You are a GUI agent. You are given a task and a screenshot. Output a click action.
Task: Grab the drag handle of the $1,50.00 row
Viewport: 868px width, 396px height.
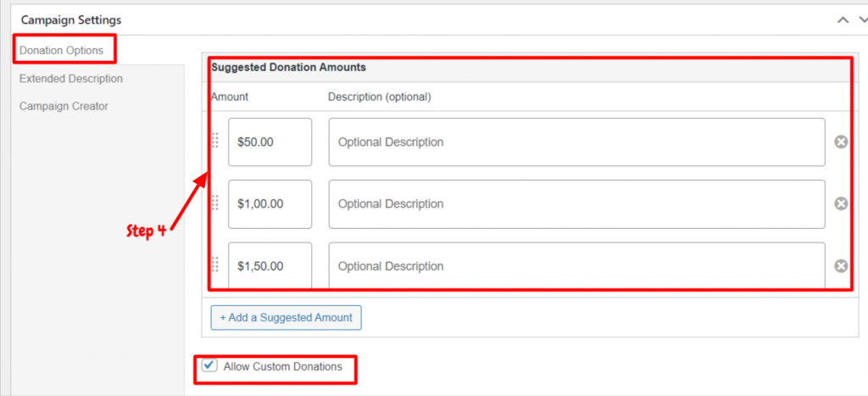point(215,265)
